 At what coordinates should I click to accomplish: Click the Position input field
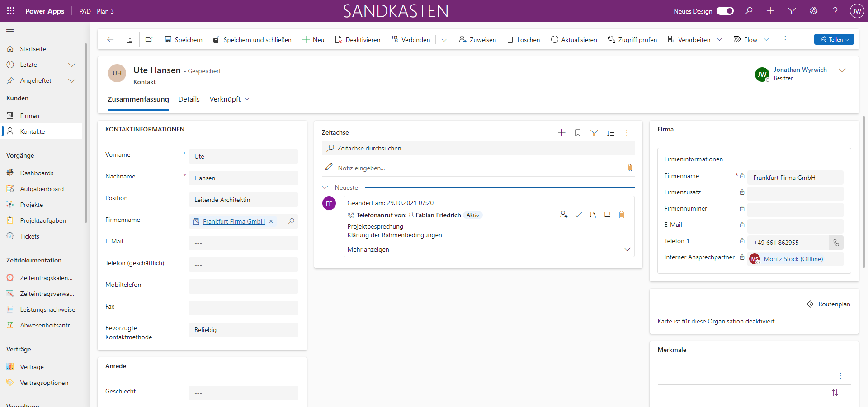coord(243,200)
